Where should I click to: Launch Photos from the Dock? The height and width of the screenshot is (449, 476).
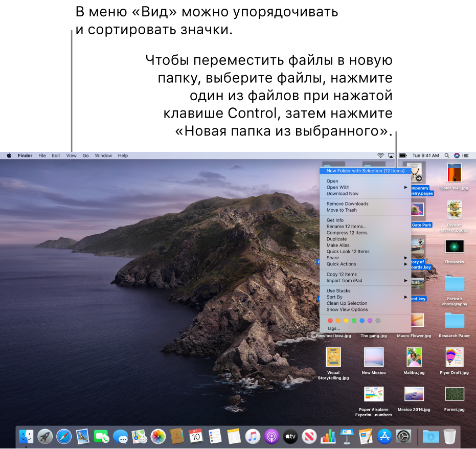pyautogui.click(x=158, y=437)
